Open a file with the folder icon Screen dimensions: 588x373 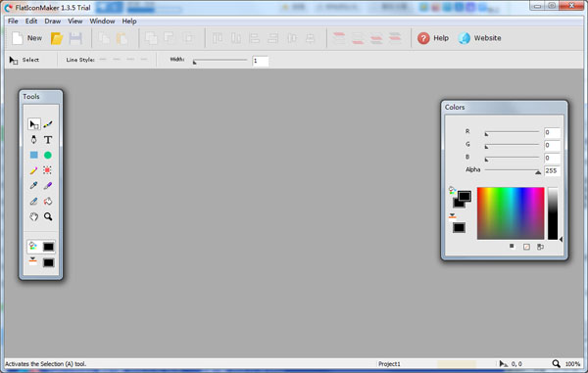[57, 38]
